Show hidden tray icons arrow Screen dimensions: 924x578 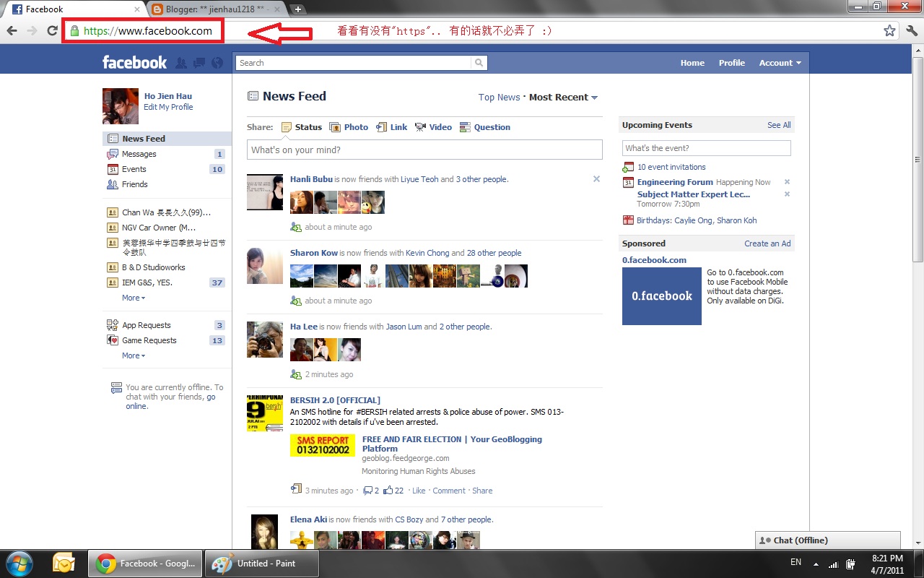tap(816, 564)
